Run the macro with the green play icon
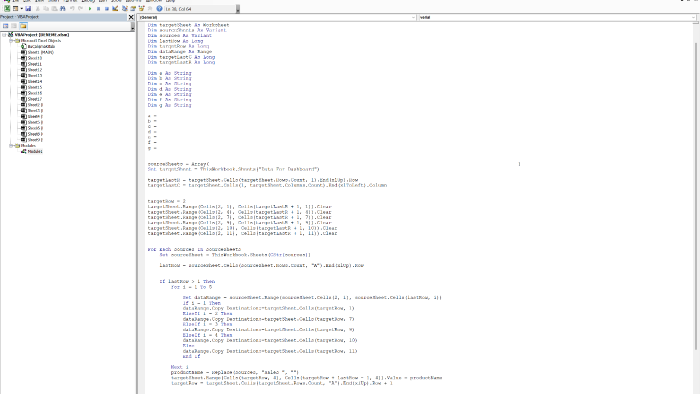This screenshot has width=700, height=394. [x=90, y=8]
